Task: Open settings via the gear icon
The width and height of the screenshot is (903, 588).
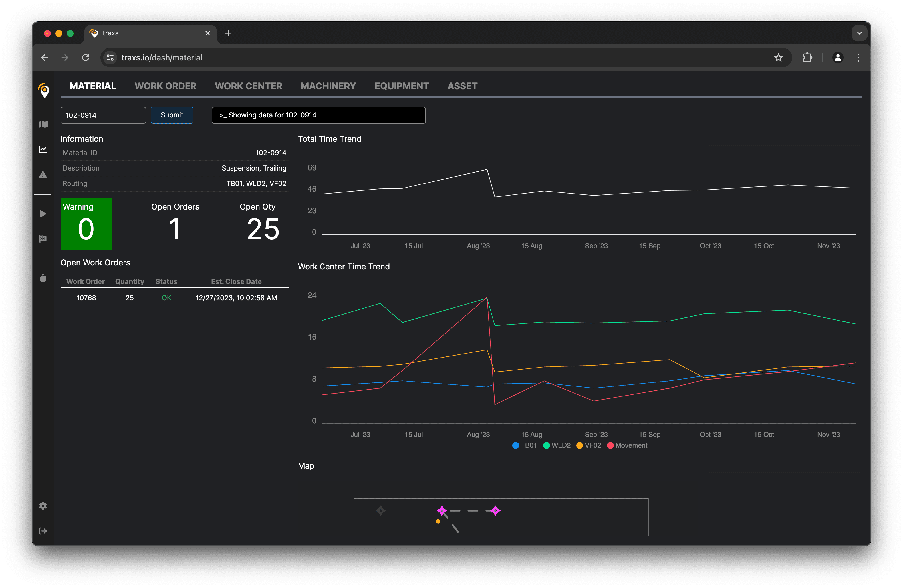Action: tap(43, 506)
